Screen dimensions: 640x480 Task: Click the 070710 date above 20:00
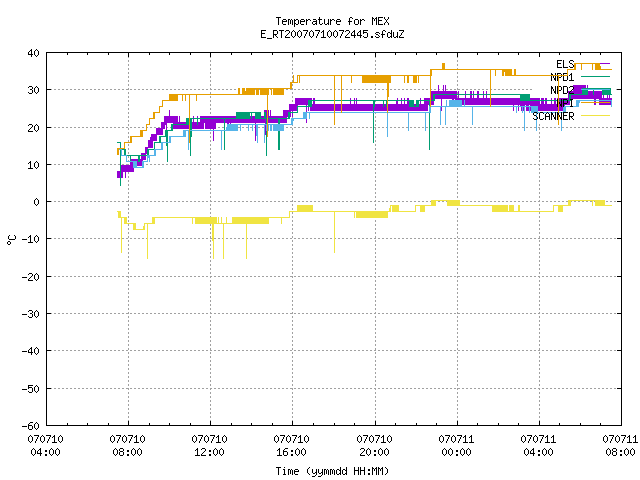(374, 439)
